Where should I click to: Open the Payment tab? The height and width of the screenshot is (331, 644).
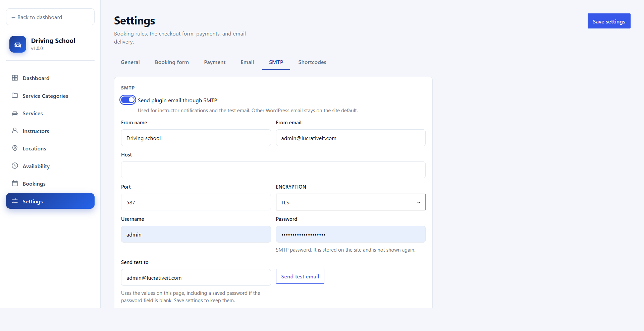(x=215, y=62)
